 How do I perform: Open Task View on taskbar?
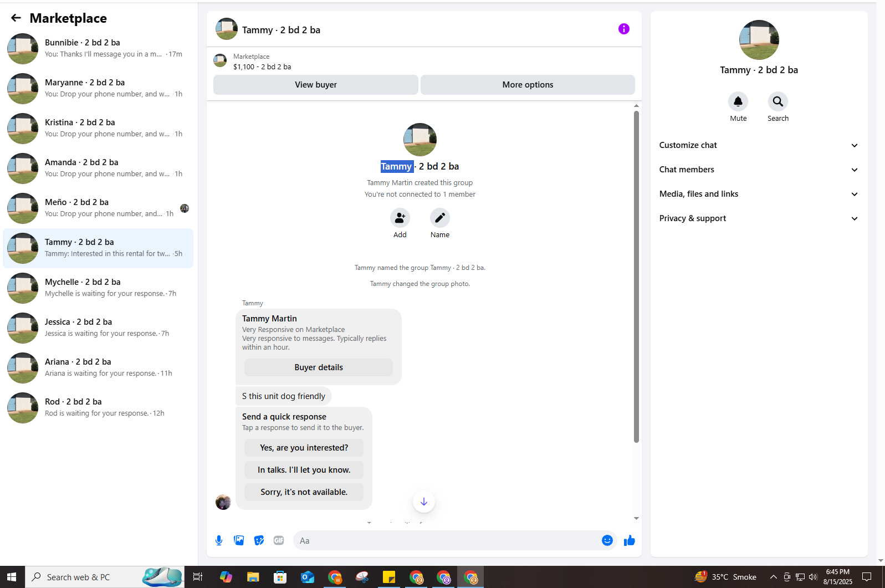tap(198, 577)
